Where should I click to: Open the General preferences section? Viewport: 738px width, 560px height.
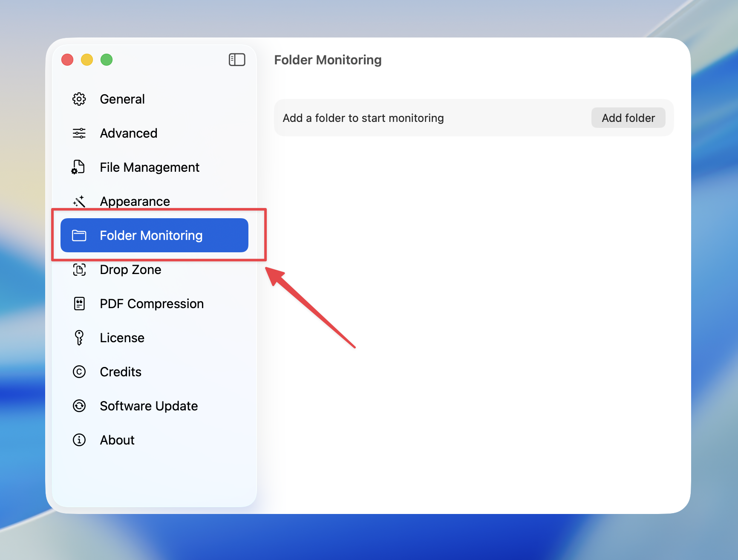pos(122,99)
